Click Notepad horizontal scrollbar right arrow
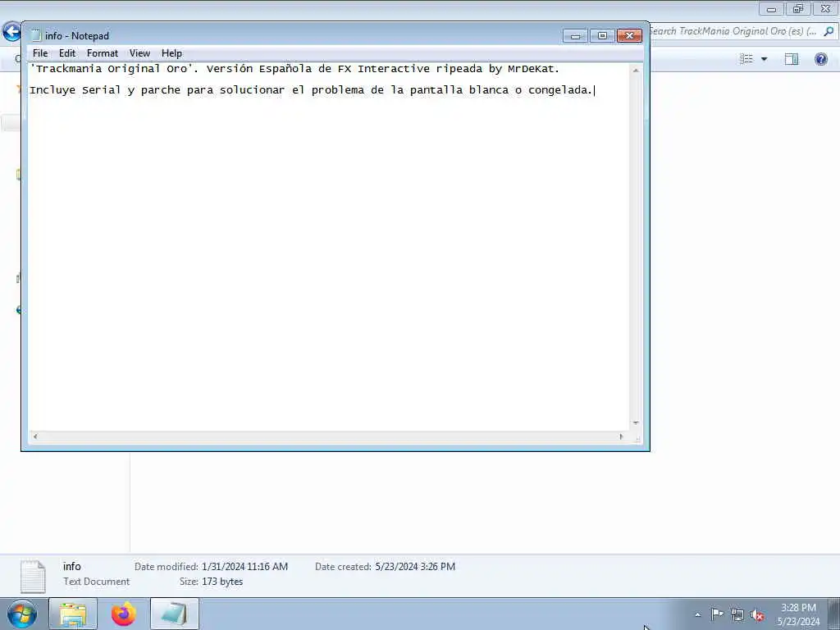Screen dimensions: 840x630 coord(622,436)
